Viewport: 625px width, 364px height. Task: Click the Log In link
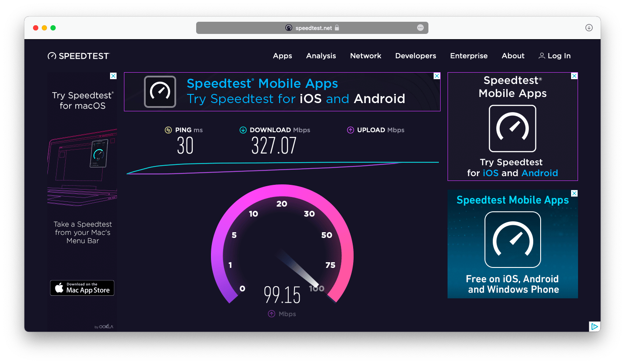555,56
